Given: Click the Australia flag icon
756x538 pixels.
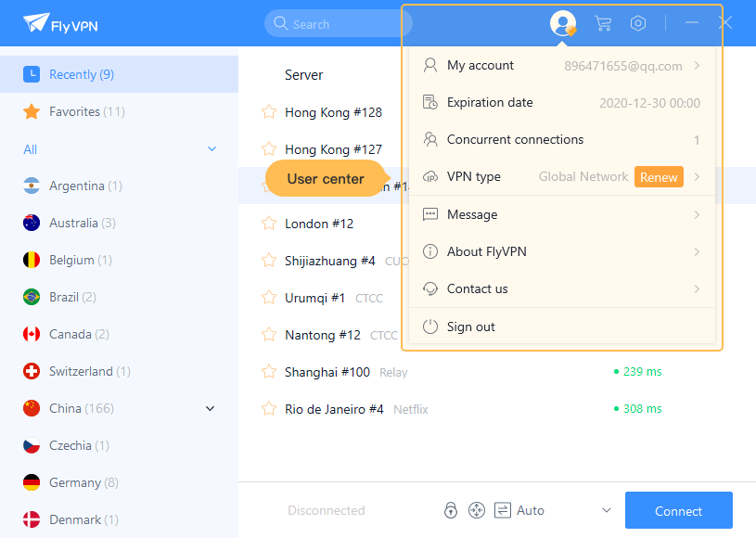Looking at the screenshot, I should (32, 223).
